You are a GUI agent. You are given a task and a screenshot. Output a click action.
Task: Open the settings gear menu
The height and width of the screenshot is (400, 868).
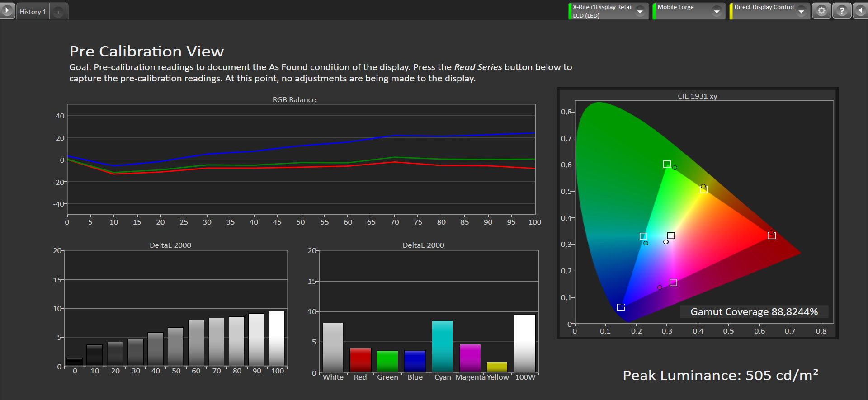[821, 11]
